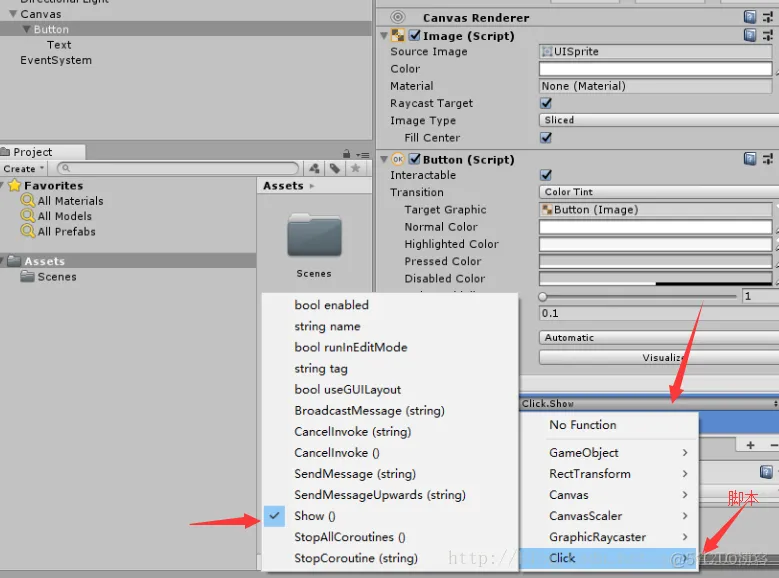Click the Color Multiplier slider handle

coord(543,297)
